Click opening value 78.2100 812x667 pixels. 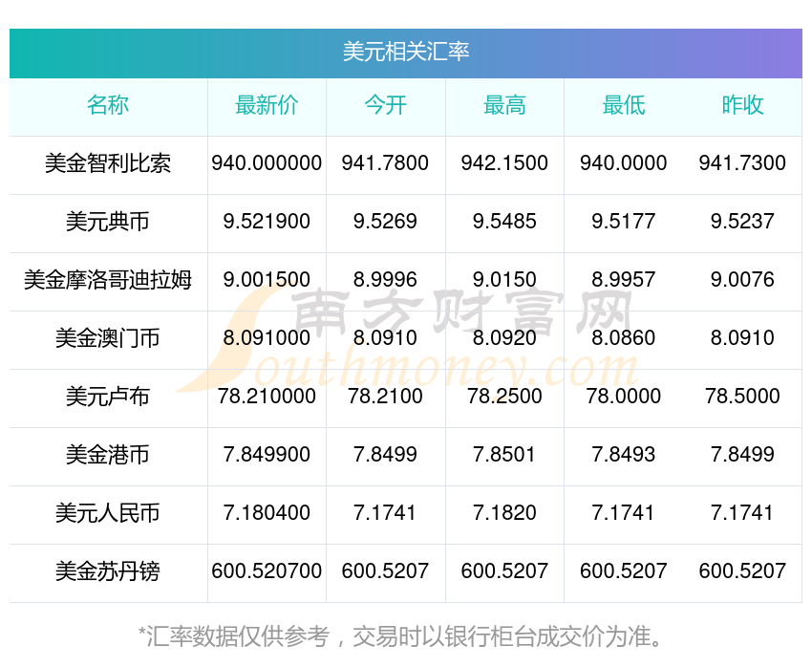click(385, 397)
